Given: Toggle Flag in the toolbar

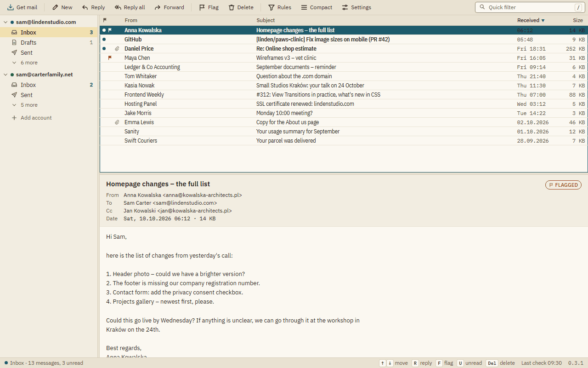Looking at the screenshot, I should pos(209,7).
